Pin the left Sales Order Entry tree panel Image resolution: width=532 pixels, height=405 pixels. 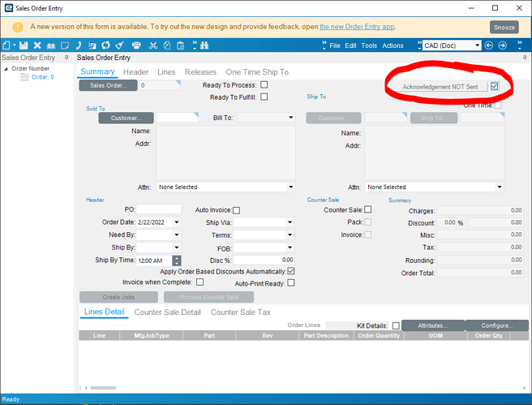pyautogui.click(x=66, y=58)
